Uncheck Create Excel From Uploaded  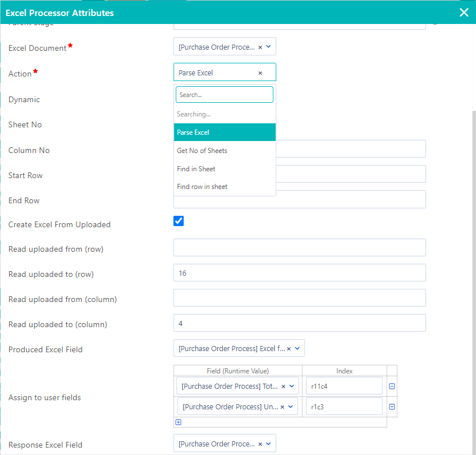point(178,221)
